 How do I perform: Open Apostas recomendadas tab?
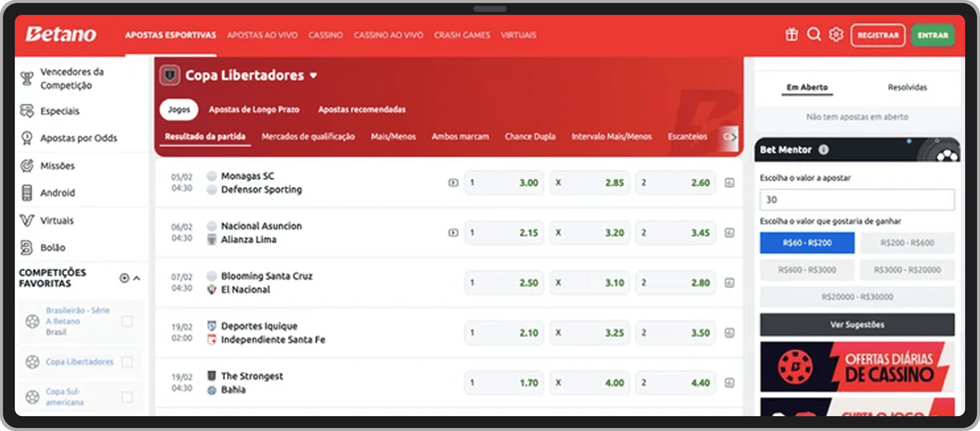[x=362, y=110]
